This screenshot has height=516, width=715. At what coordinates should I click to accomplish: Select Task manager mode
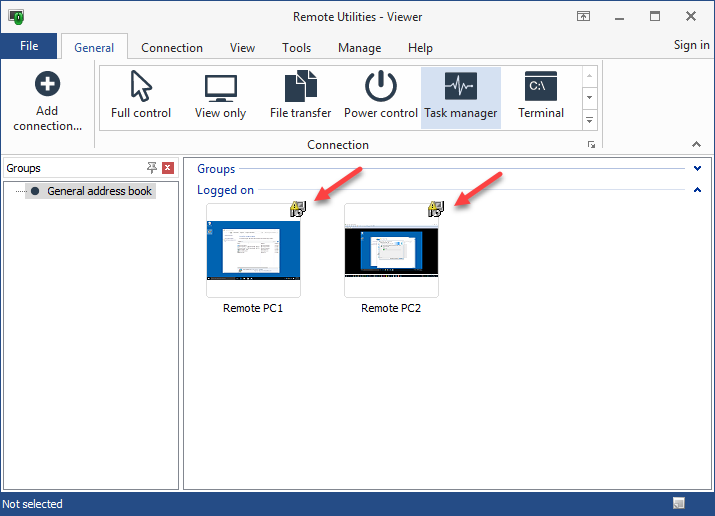[461, 98]
